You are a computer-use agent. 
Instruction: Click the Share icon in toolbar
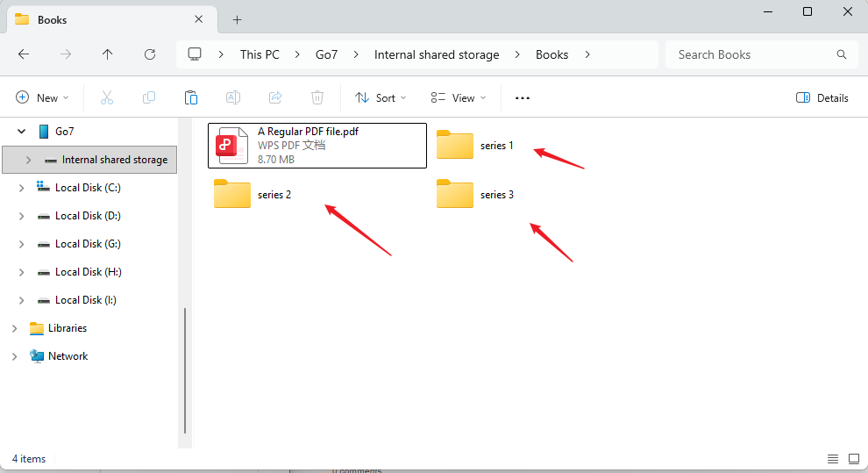coord(275,98)
